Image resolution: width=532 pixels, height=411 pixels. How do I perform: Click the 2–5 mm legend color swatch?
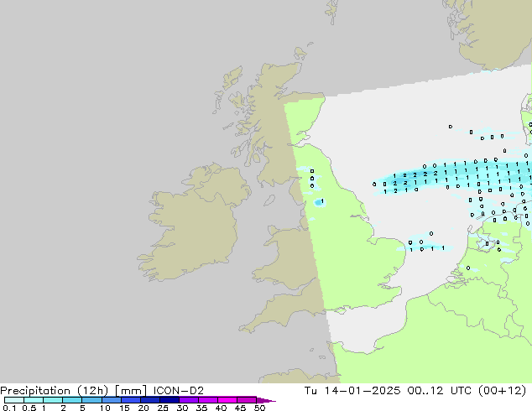pyautogui.click(x=72, y=400)
